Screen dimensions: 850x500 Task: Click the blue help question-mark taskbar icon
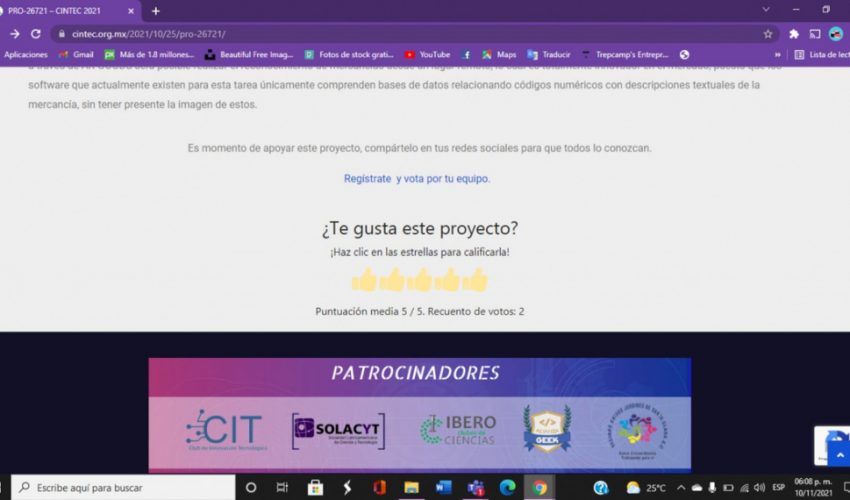(601, 488)
